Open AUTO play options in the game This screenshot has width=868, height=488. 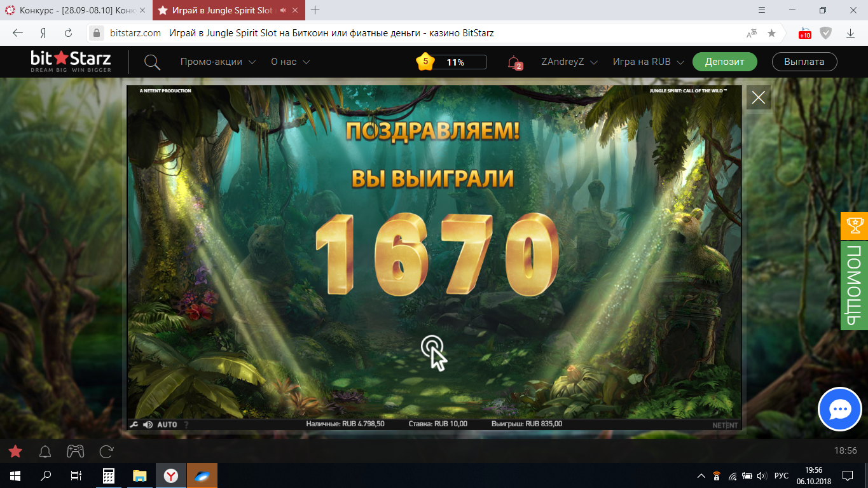(x=167, y=424)
